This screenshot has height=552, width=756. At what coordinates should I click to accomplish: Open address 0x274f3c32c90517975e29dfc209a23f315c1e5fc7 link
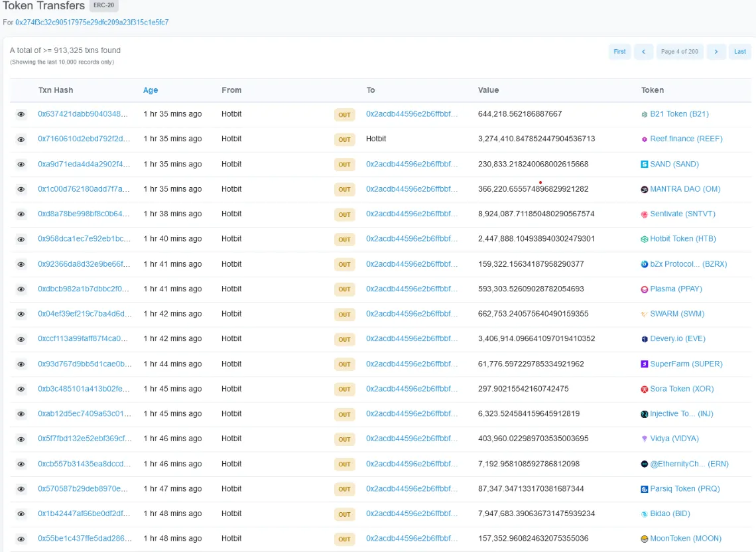[x=92, y=22]
